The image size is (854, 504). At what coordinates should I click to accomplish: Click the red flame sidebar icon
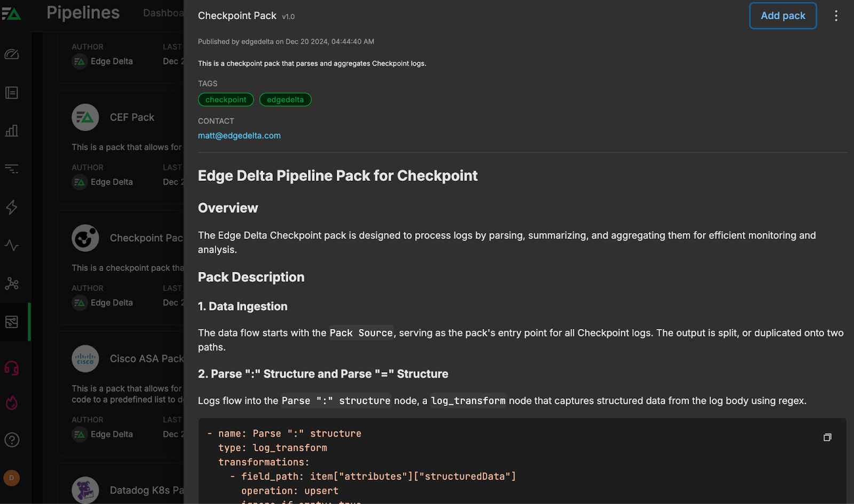click(12, 403)
